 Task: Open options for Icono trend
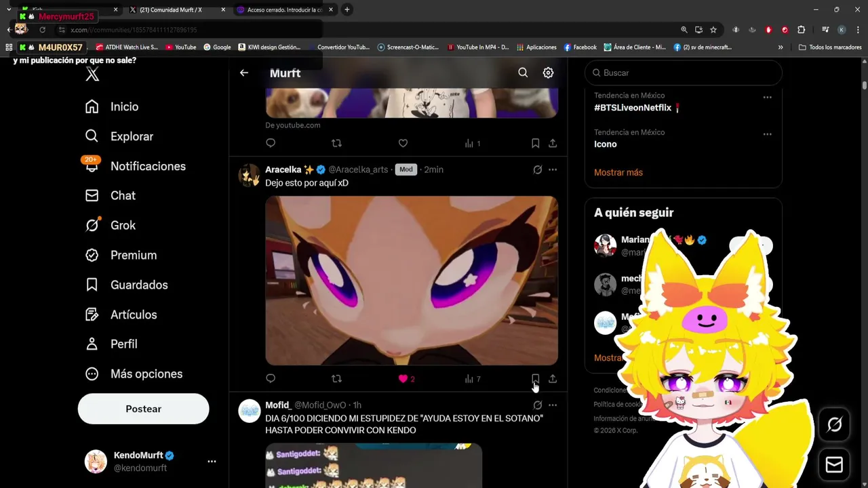tap(767, 134)
